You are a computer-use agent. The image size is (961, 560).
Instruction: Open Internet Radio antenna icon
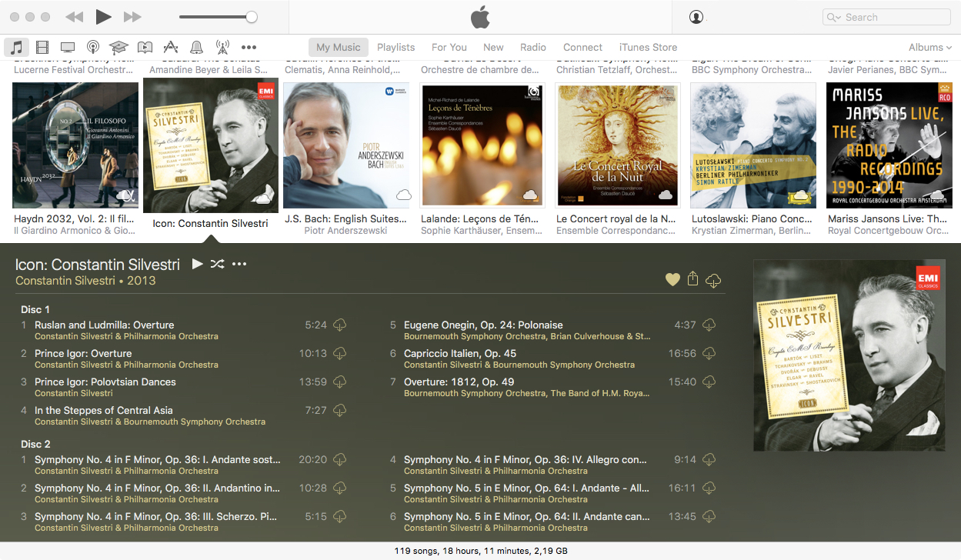pyautogui.click(x=222, y=48)
